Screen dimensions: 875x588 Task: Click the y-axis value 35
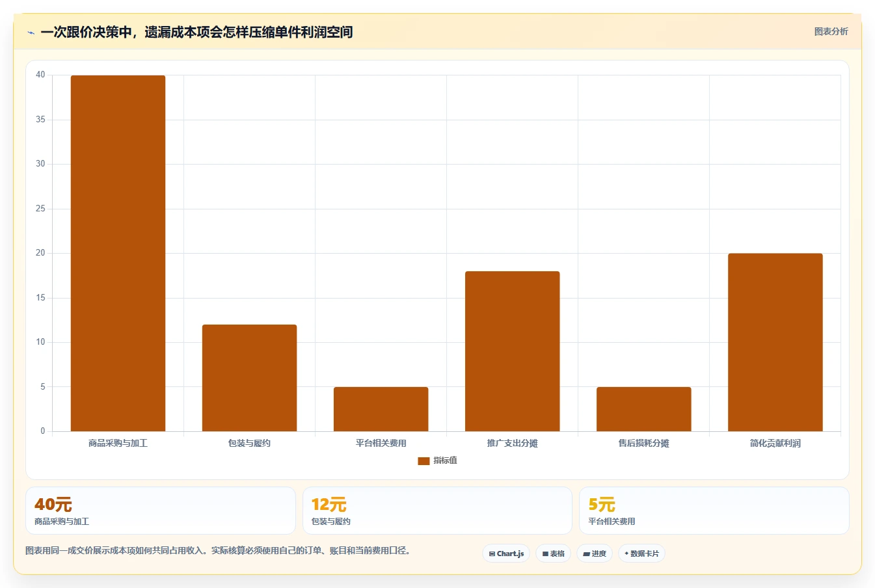[40, 120]
